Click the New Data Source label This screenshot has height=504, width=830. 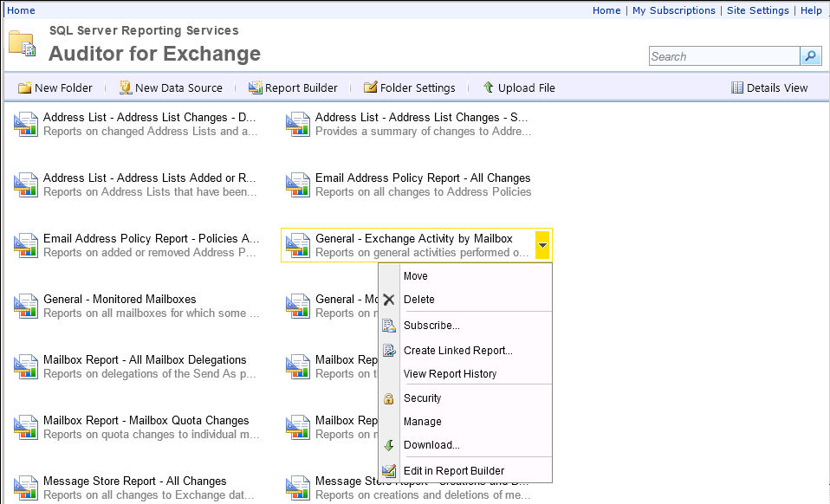click(x=178, y=87)
